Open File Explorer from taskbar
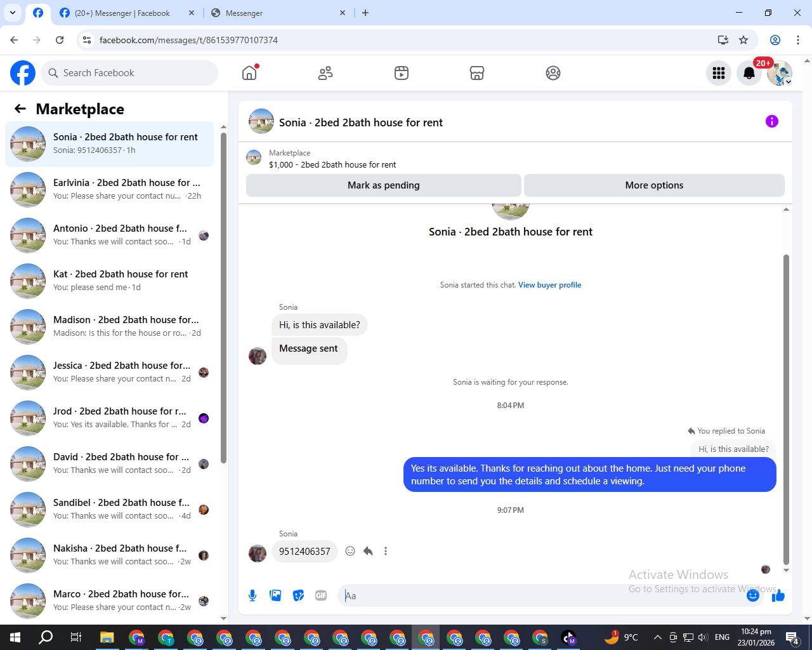812x650 pixels. tap(107, 637)
